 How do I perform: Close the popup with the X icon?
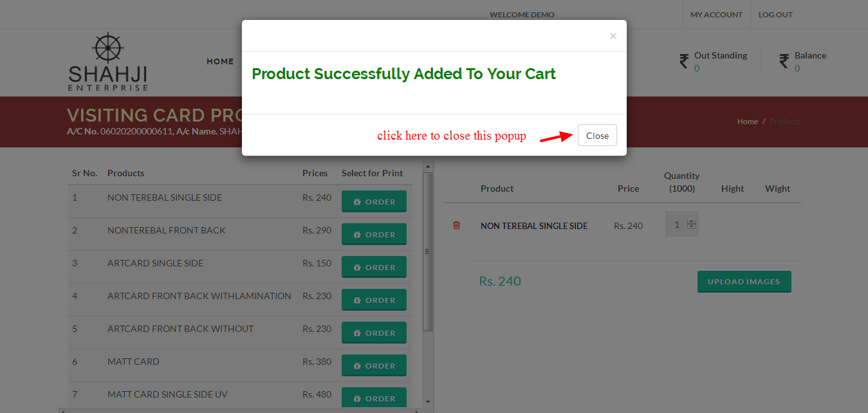(x=613, y=36)
